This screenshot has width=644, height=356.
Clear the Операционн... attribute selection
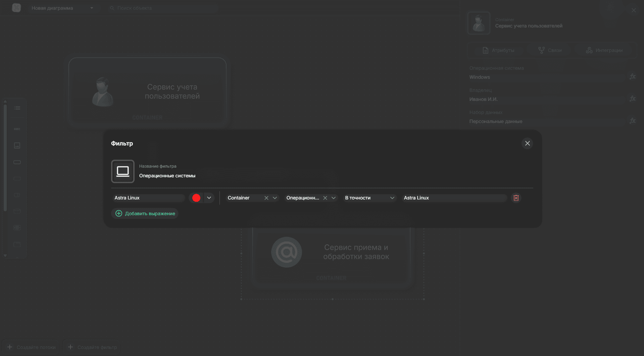tap(325, 198)
